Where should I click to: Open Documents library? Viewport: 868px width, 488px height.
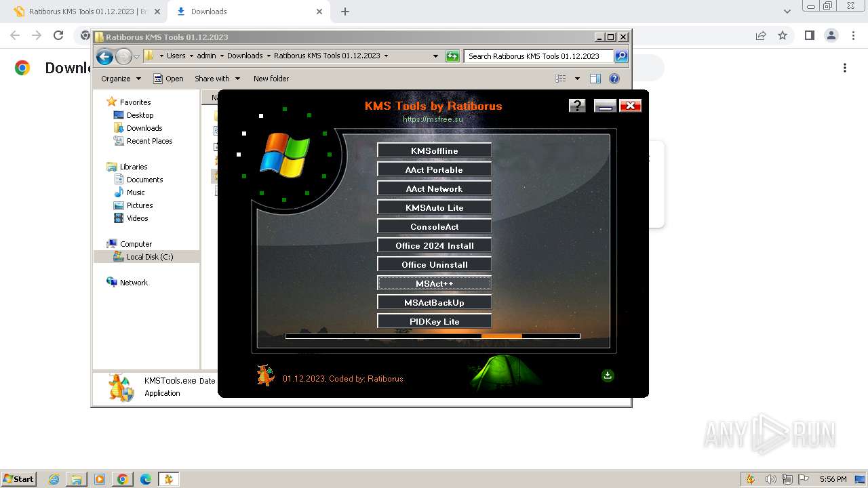point(144,180)
